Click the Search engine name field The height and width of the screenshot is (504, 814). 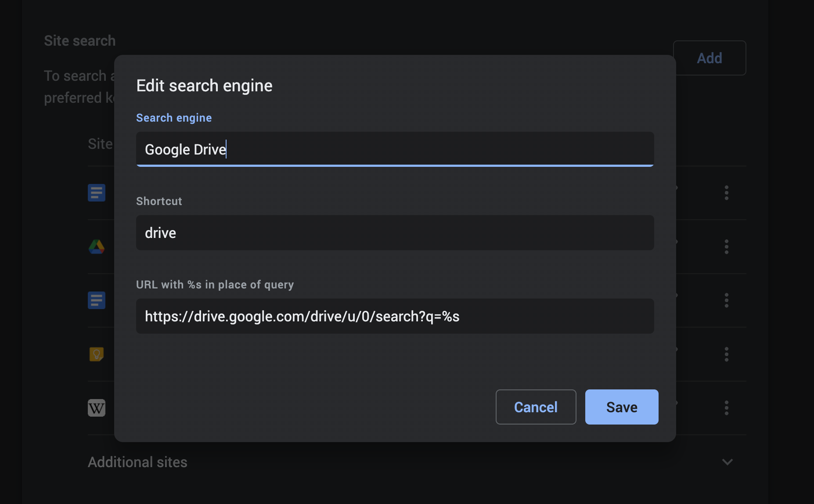[x=395, y=149]
